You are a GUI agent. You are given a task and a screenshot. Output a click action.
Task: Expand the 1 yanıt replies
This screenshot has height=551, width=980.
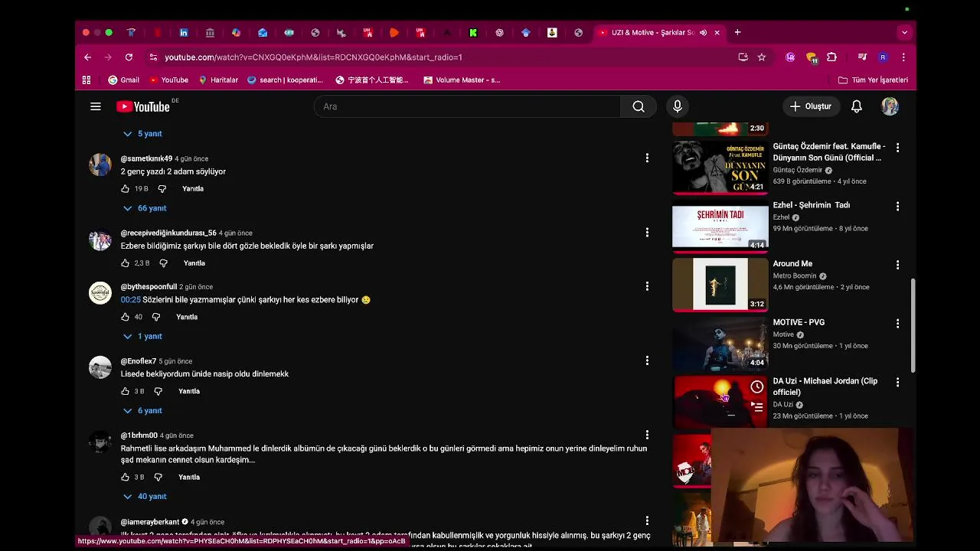click(143, 336)
